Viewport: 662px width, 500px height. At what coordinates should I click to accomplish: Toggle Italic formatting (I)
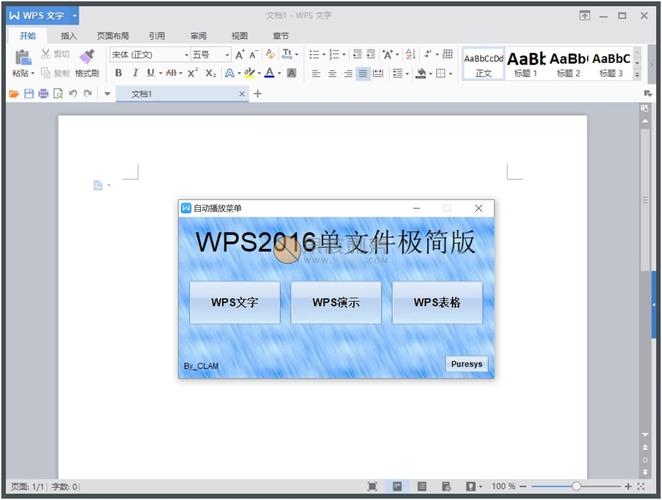pyautogui.click(x=134, y=73)
